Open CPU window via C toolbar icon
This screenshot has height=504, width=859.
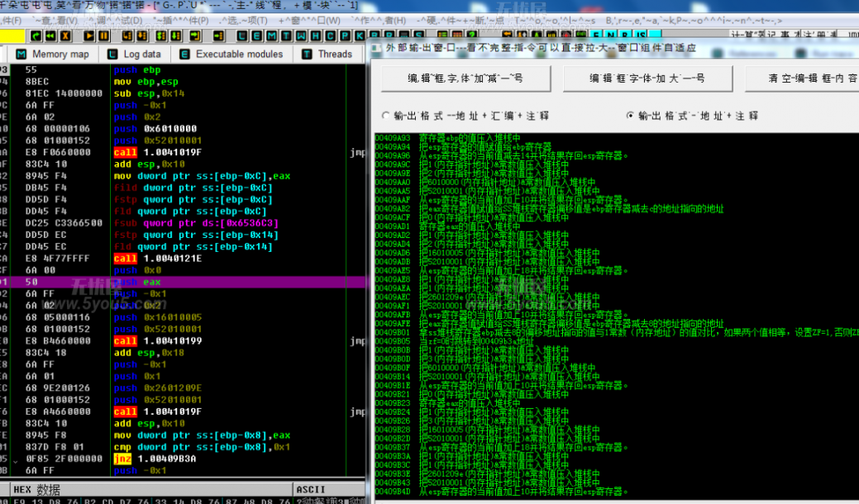point(331,36)
